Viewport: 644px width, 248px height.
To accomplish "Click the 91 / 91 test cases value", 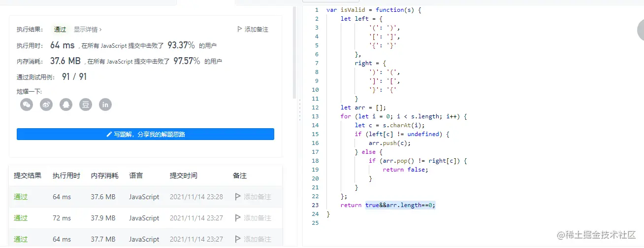I will [x=74, y=77].
